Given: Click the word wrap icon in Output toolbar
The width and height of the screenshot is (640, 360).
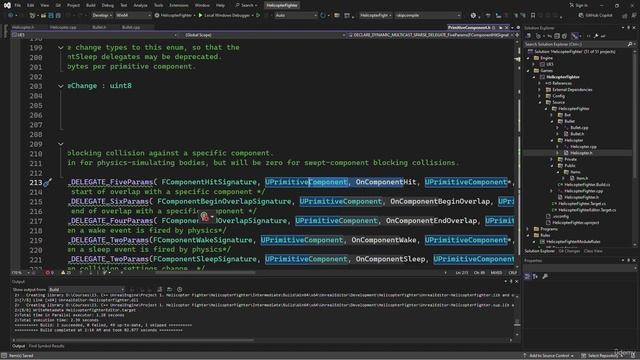Looking at the screenshot, I should [x=169, y=289].
